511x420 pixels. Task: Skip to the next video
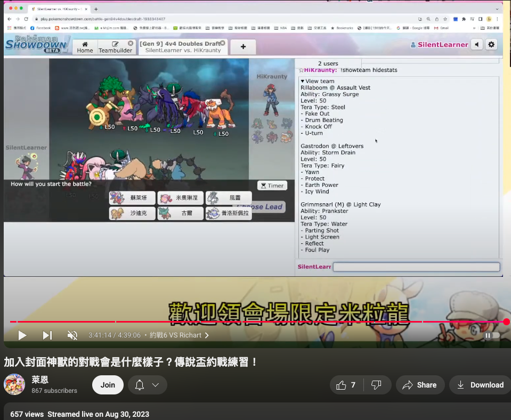point(47,335)
